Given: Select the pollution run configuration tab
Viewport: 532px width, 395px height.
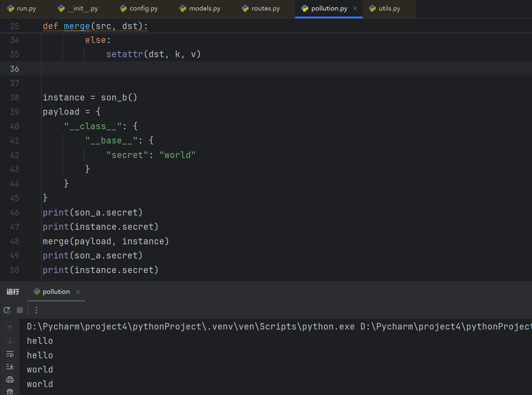Looking at the screenshot, I should (56, 292).
